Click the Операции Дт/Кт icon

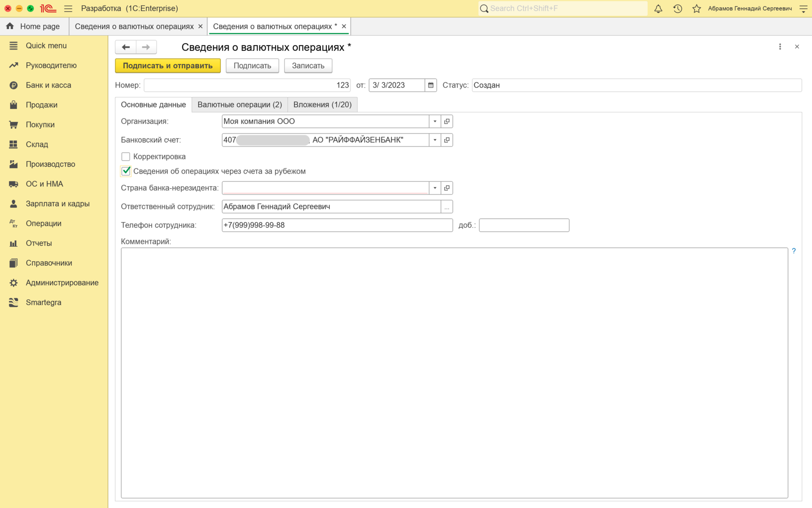click(x=14, y=224)
